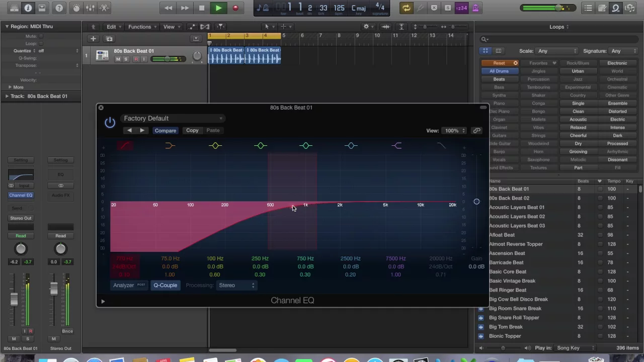The height and width of the screenshot is (362, 644).
Task: Click the loop browser search field
Action: 558,39
